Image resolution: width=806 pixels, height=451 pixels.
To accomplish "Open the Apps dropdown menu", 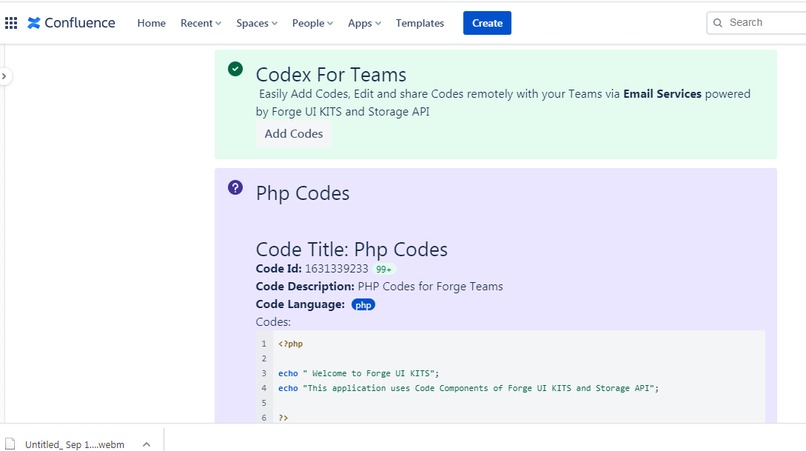I will pyautogui.click(x=364, y=23).
